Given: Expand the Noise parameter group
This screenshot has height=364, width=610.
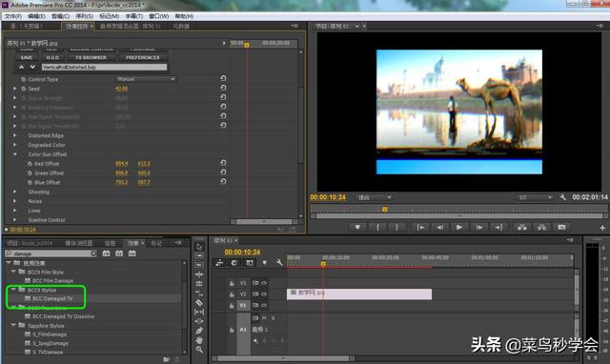Looking at the screenshot, I should pyautogui.click(x=15, y=201).
